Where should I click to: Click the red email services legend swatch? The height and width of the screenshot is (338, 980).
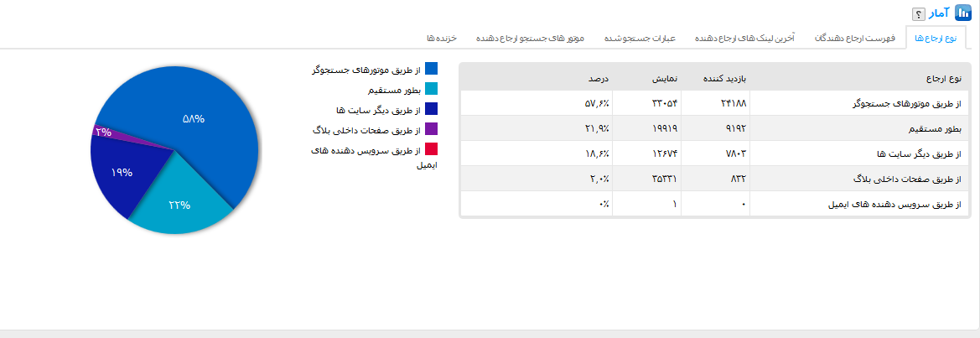click(431, 148)
